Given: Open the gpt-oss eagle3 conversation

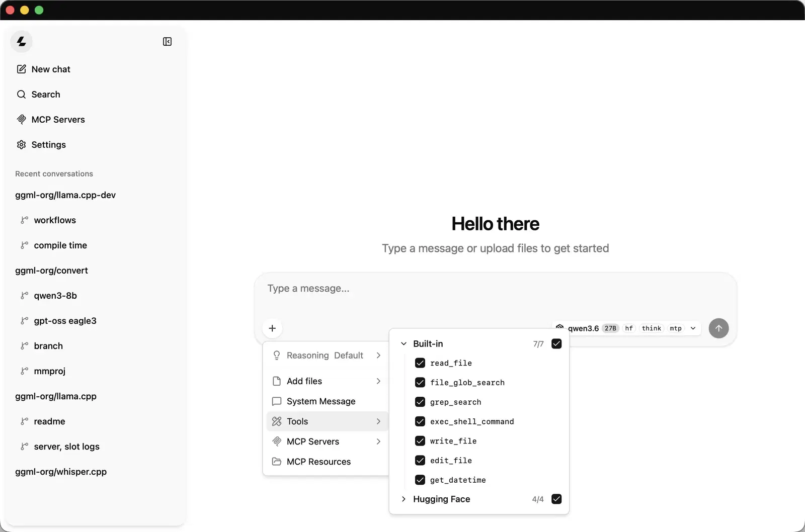Looking at the screenshot, I should tap(65, 321).
